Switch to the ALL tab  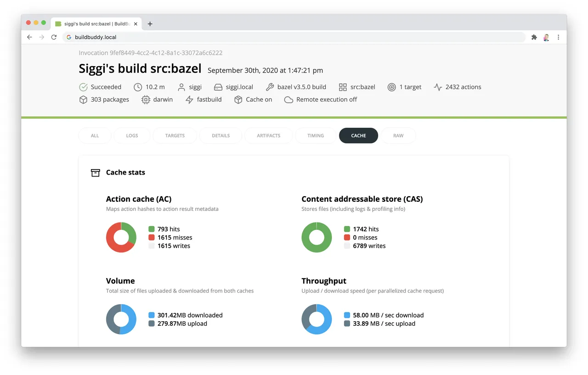click(x=95, y=136)
